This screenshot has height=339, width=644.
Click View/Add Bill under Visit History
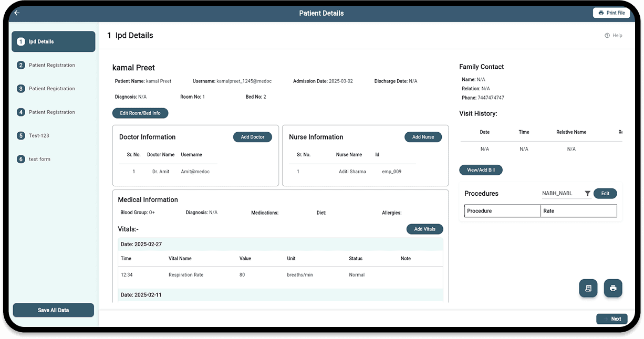(481, 169)
